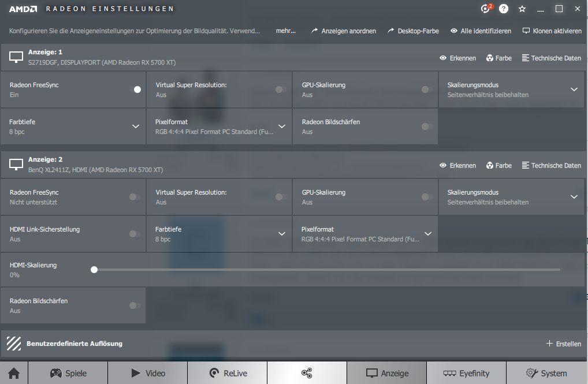Click the eye icon for Alle identifizieren
This screenshot has height=384, width=588.
point(454,31)
